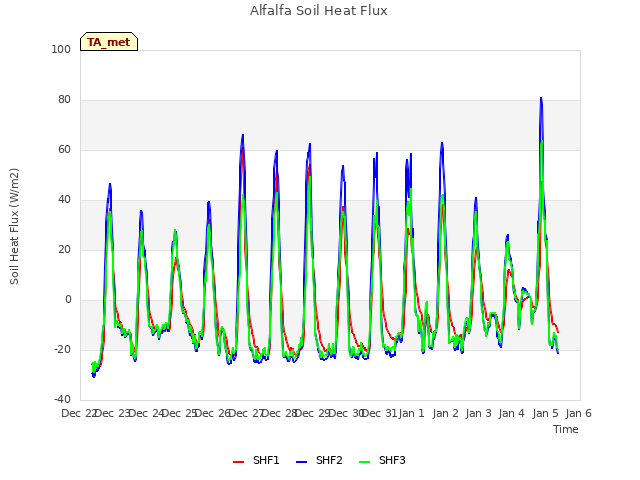This screenshot has width=640, height=480.
Task: Click the Soil Heat Flux (W/m2) axis label
Action: [14, 226]
